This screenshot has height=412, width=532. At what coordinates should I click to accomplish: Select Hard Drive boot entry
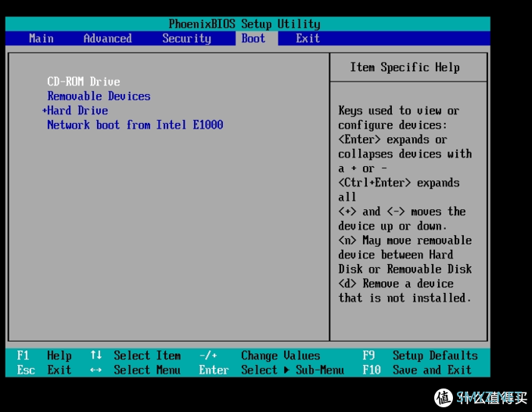tap(77, 110)
